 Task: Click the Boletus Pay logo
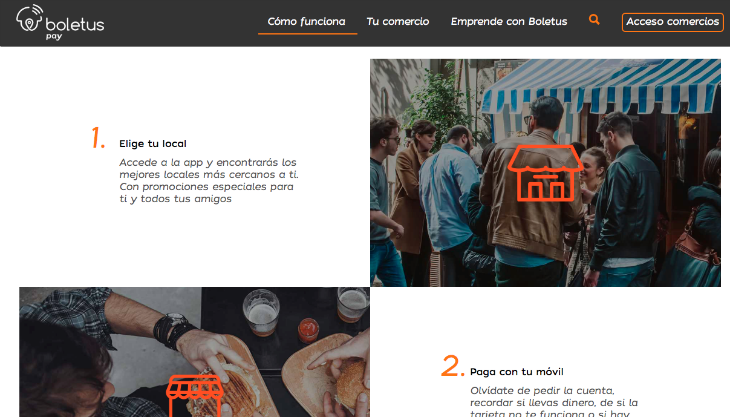click(60, 22)
